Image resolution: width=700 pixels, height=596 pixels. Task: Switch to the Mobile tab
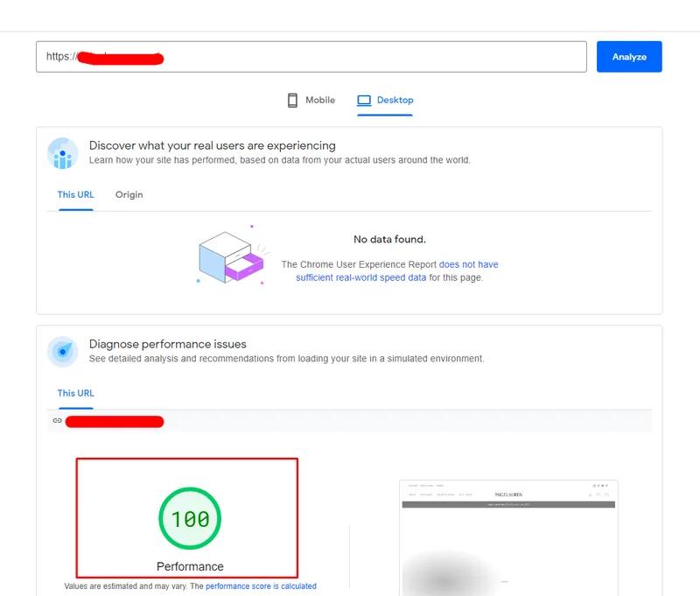311,100
